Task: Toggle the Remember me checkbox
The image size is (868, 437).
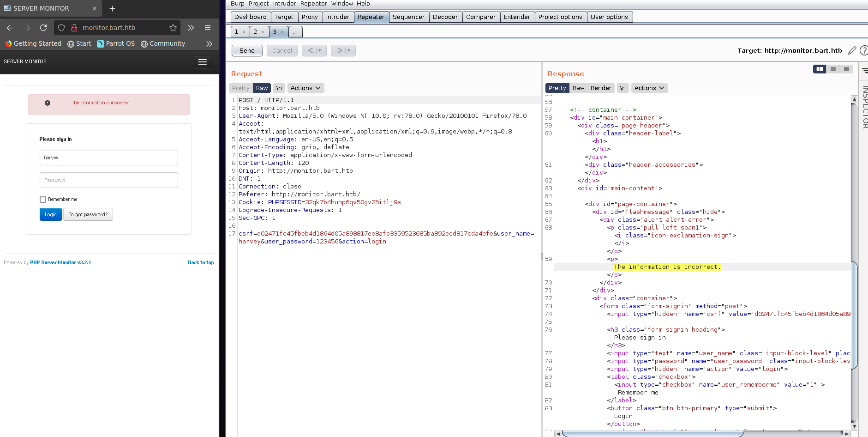Action: coord(43,200)
